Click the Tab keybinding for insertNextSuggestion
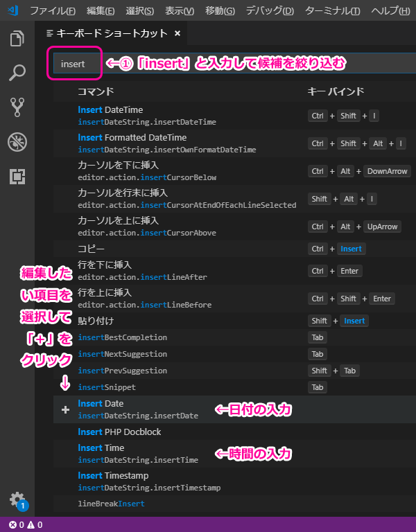The image size is (416, 532). point(318,354)
